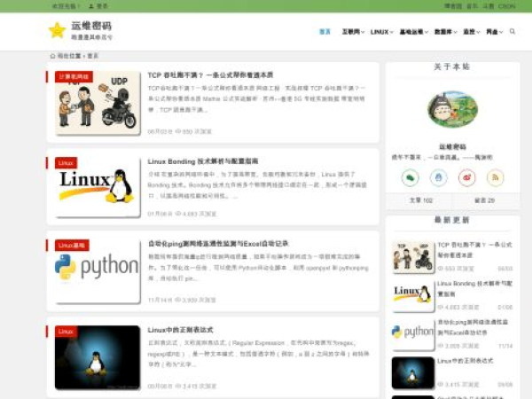The height and width of the screenshot is (399, 532).
Task: Click the user login icon in top bar
Action: [x=91, y=6]
